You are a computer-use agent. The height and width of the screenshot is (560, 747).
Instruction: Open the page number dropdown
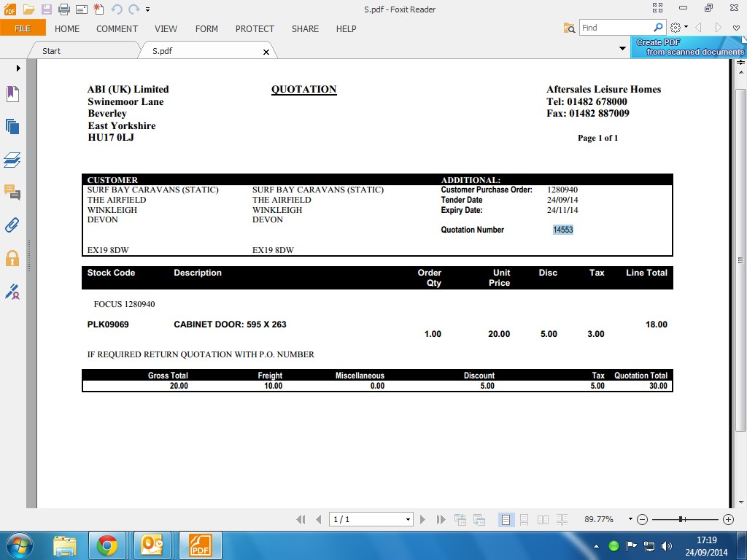(408, 519)
